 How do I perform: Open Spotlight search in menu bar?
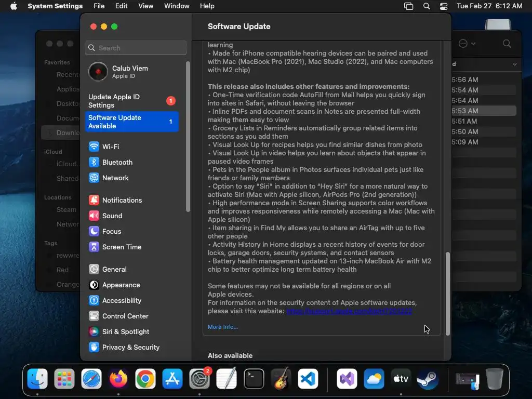point(427,6)
